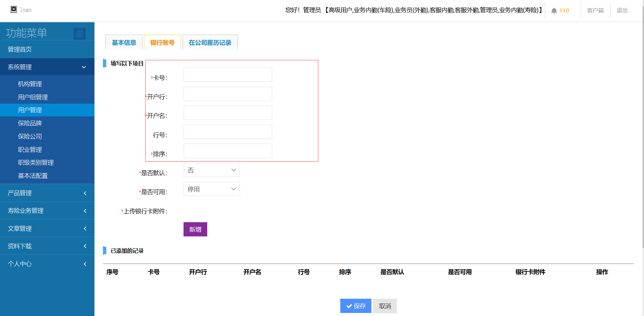Click the 退出 logout link
Screen dimensions: 644x316
(x=622, y=10)
